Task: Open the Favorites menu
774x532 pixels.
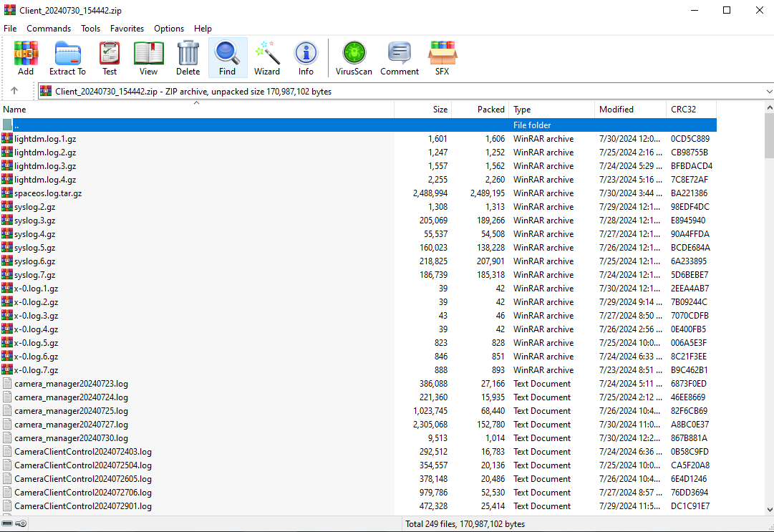Action: point(127,29)
